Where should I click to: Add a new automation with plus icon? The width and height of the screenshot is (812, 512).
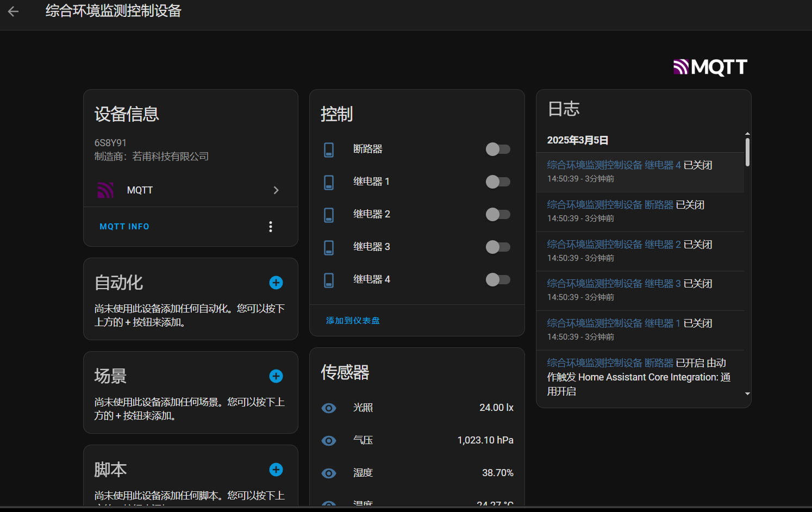276,283
